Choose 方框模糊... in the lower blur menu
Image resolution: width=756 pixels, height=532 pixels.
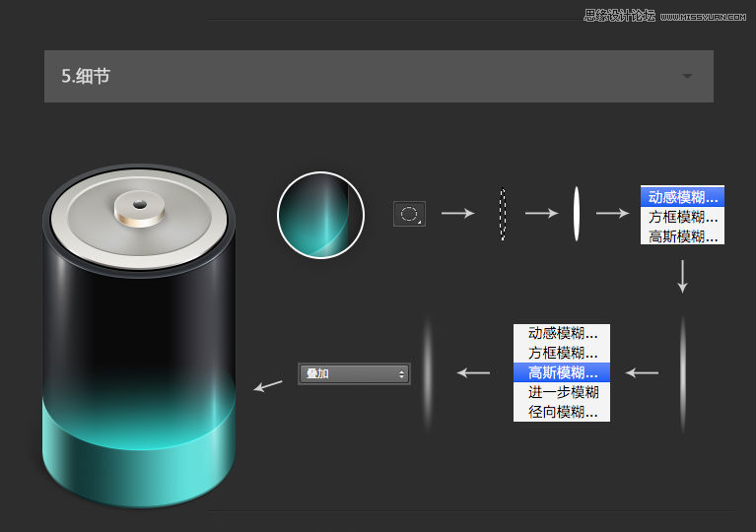point(562,353)
